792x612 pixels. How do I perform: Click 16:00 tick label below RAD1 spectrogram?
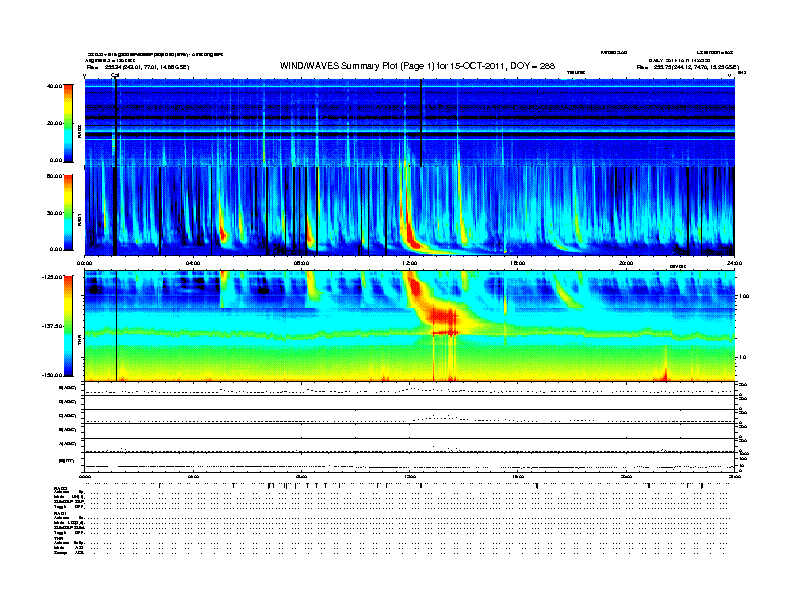pyautogui.click(x=518, y=263)
